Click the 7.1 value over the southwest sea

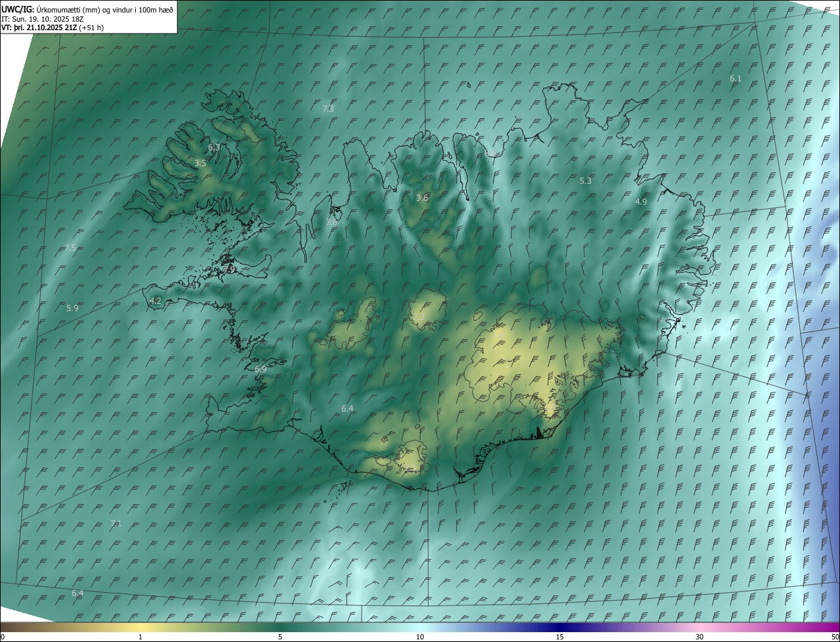pyautogui.click(x=116, y=524)
